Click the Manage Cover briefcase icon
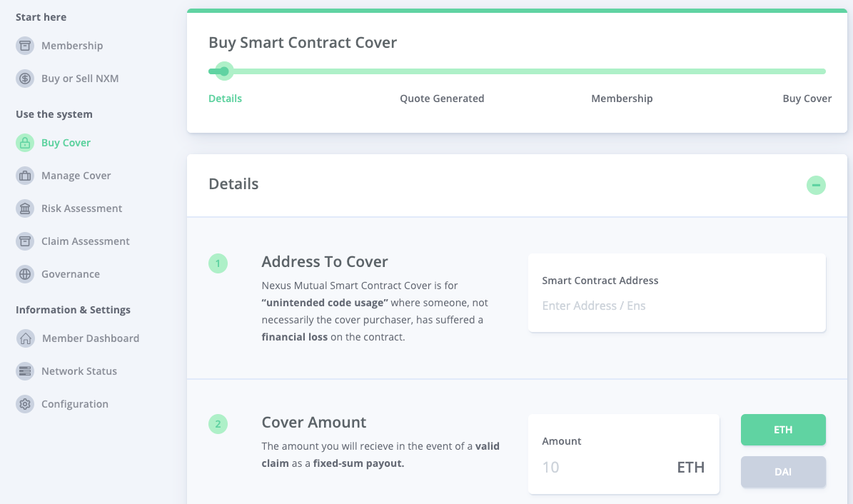853x504 pixels. click(x=25, y=176)
